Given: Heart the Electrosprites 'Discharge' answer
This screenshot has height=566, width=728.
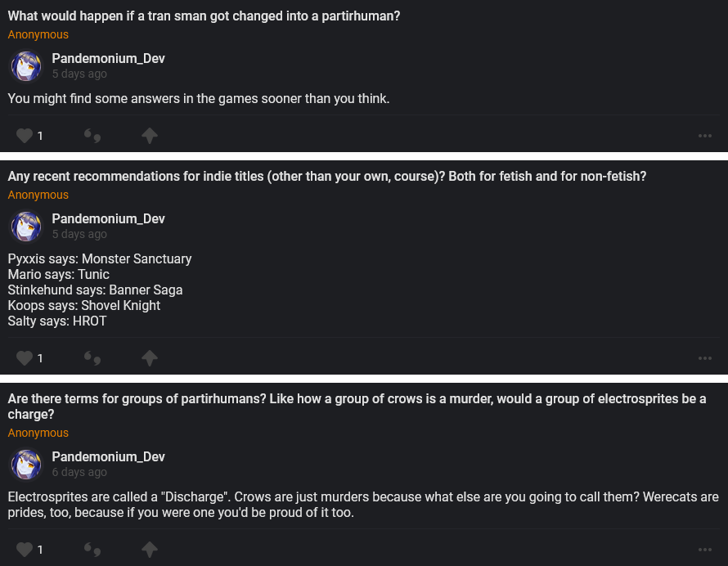Looking at the screenshot, I should coord(25,550).
